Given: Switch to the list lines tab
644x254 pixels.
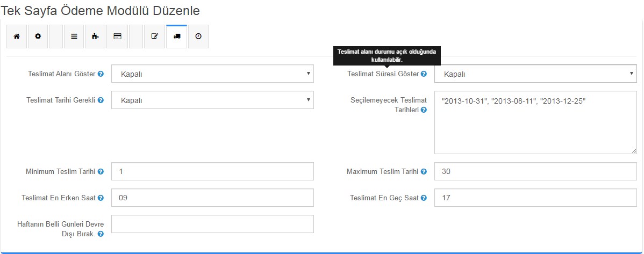Looking at the screenshot, I should 74,37.
